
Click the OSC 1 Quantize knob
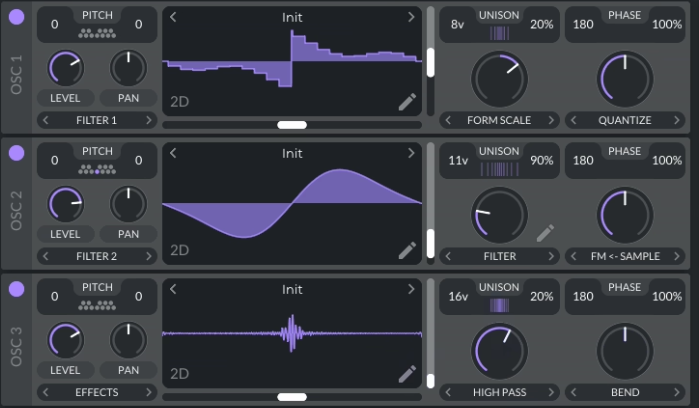625,79
